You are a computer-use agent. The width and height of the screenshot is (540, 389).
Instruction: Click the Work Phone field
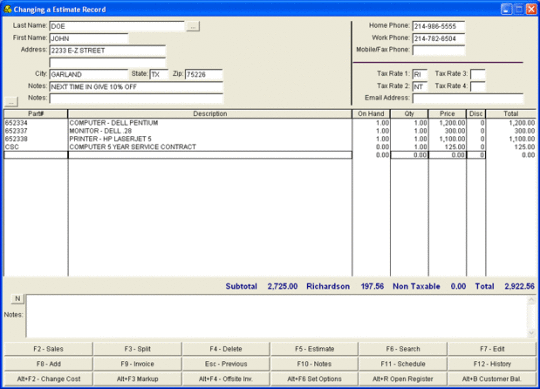(439, 39)
